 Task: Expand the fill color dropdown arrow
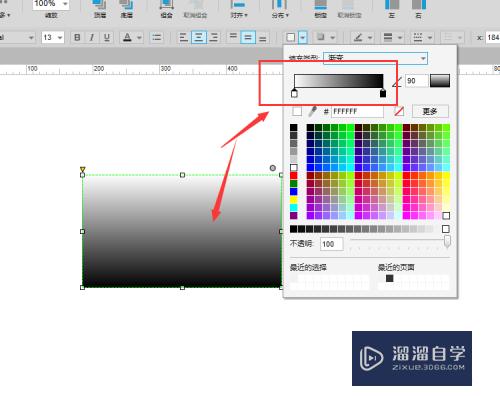(303, 37)
